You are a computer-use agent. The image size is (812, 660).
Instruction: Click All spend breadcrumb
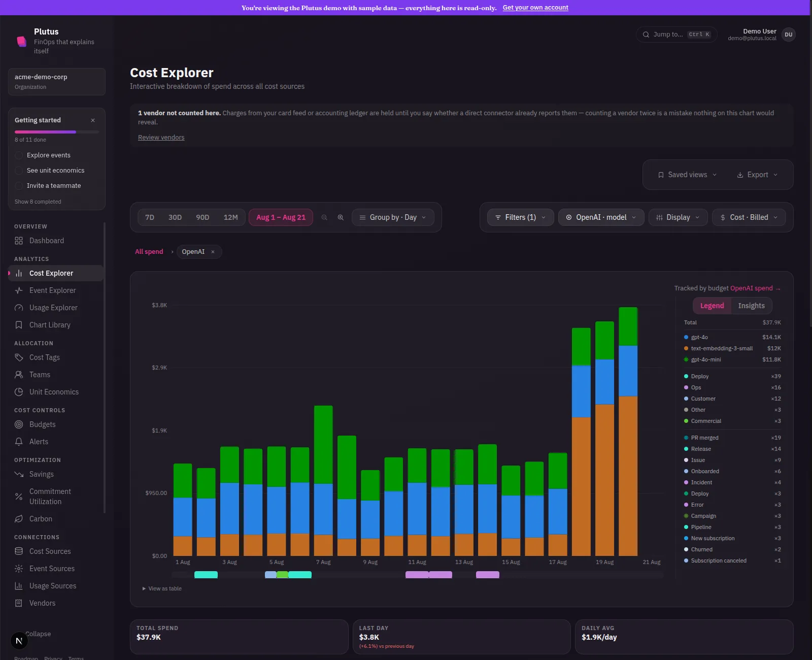[149, 252]
